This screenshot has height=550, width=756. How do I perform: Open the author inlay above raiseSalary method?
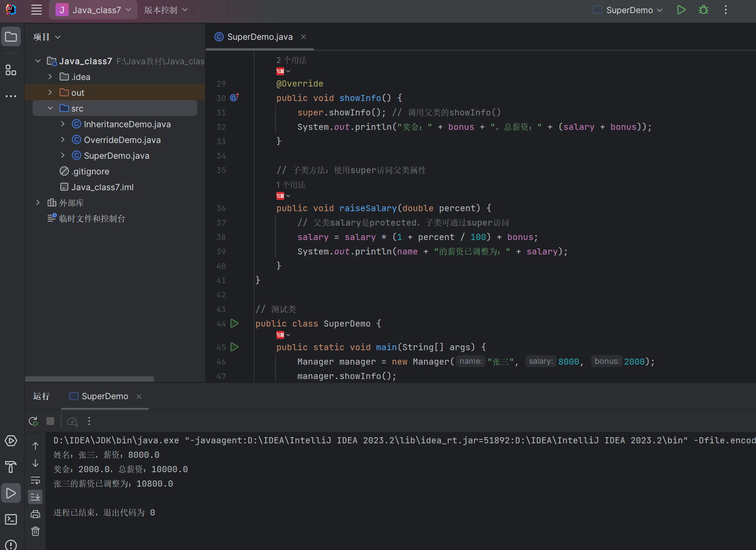pos(283,196)
